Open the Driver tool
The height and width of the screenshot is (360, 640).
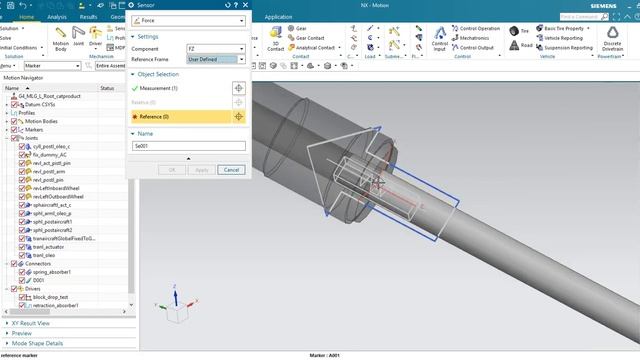[x=95, y=36]
